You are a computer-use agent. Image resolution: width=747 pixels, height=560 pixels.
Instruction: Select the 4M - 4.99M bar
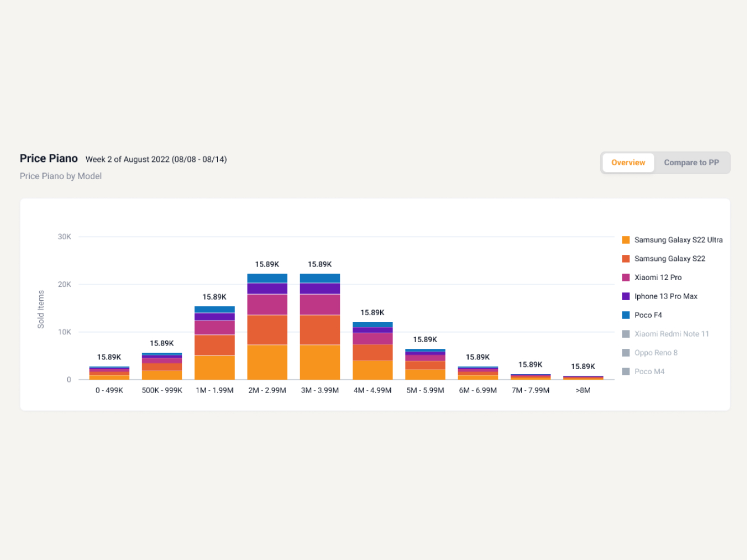pos(372,351)
